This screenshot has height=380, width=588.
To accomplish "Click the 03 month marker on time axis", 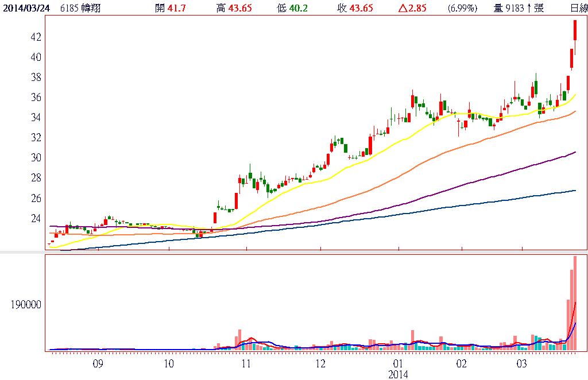I will coord(522,364).
